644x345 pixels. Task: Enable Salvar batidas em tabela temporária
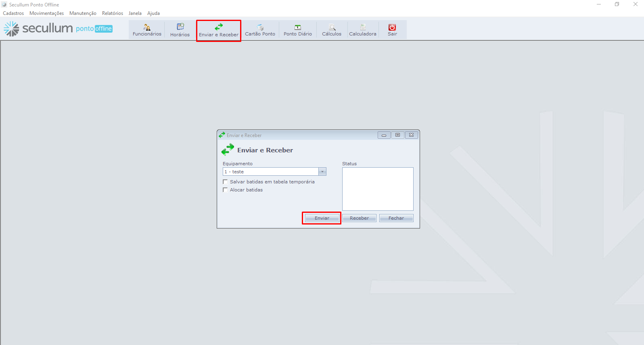(226, 182)
